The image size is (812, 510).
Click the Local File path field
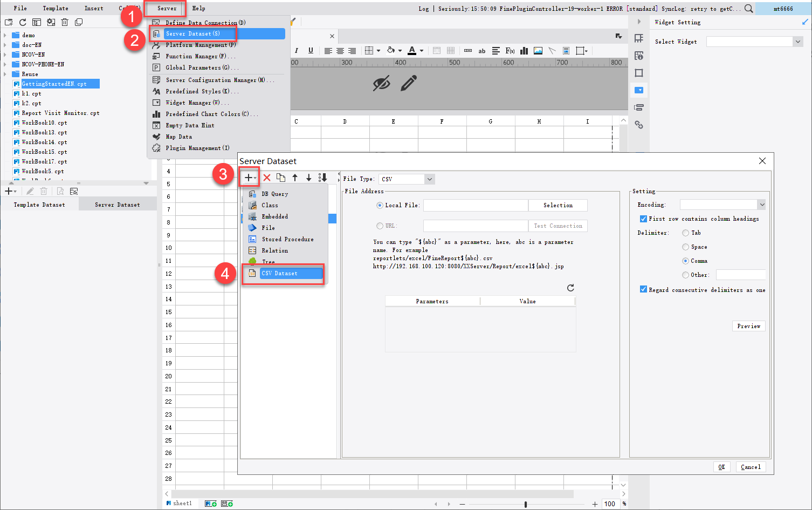tap(476, 205)
